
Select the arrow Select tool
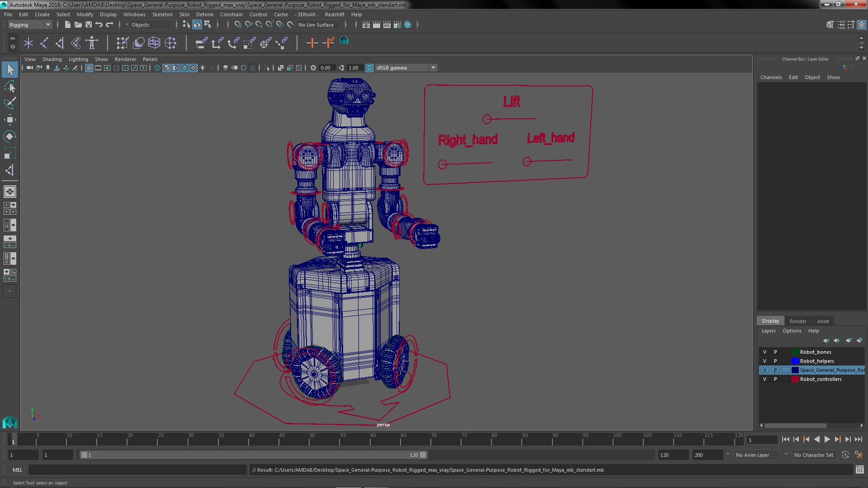pos(10,70)
